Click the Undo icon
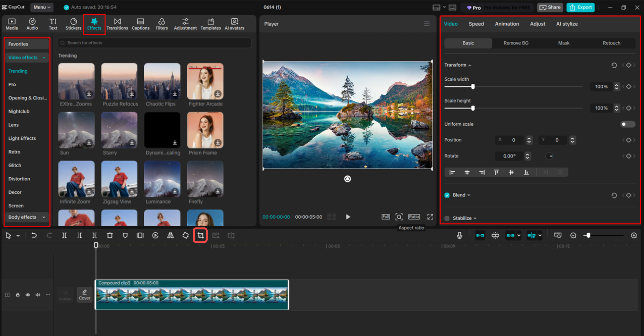 click(34, 235)
